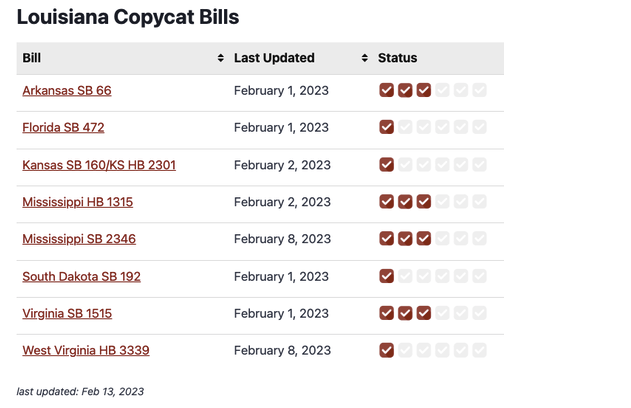Open the Virginia SB 1515 link
The image size is (631, 408).
[67, 313]
